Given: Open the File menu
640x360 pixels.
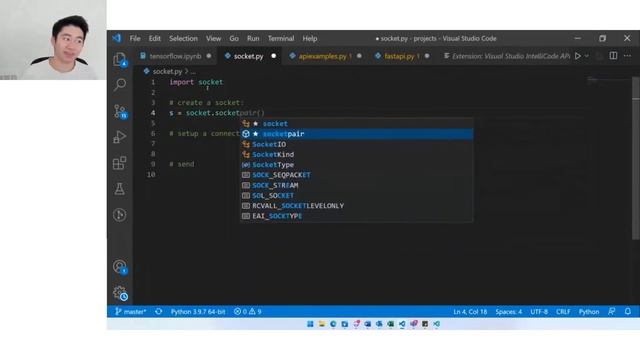Looking at the screenshot, I should pos(135,38).
